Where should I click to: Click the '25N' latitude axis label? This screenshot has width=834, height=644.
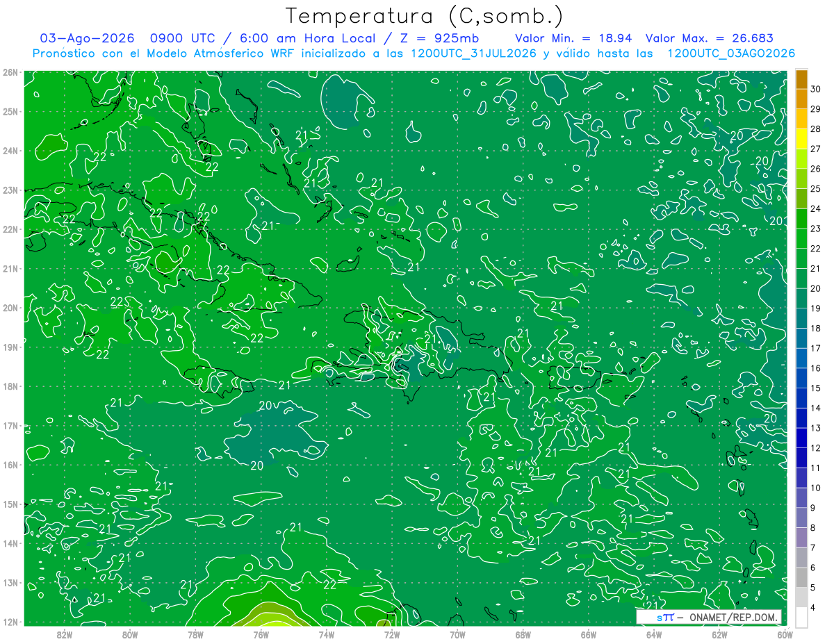coord(10,112)
